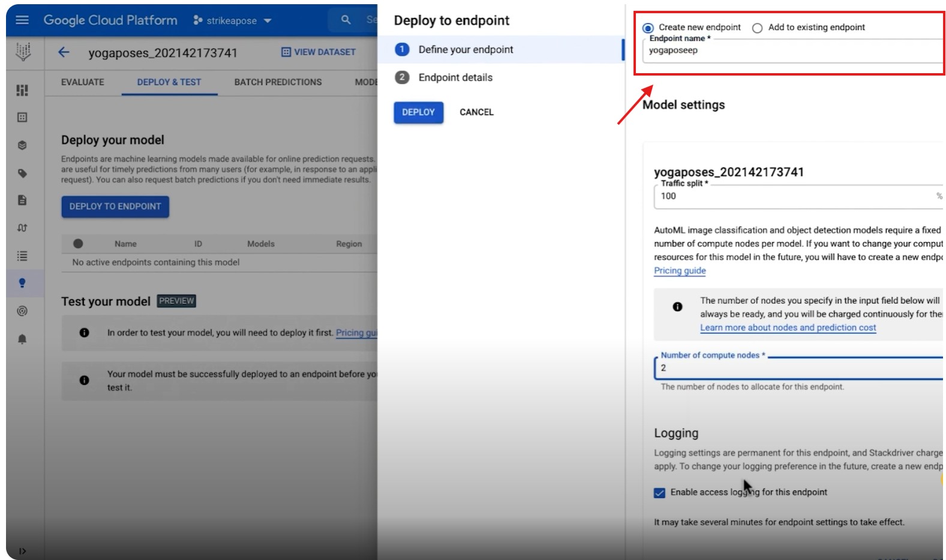The height and width of the screenshot is (560, 946).
Task: Uncheck Enable access logging for this endpoint
Action: 659,493
